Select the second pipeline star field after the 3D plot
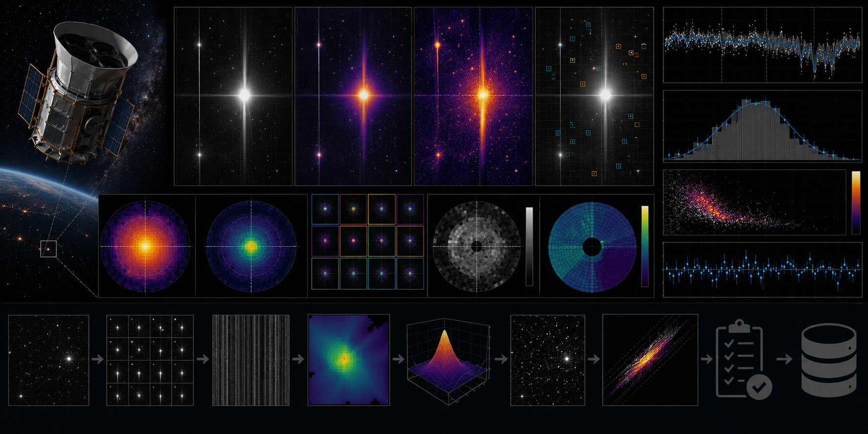The height and width of the screenshot is (434, 868). 548,360
